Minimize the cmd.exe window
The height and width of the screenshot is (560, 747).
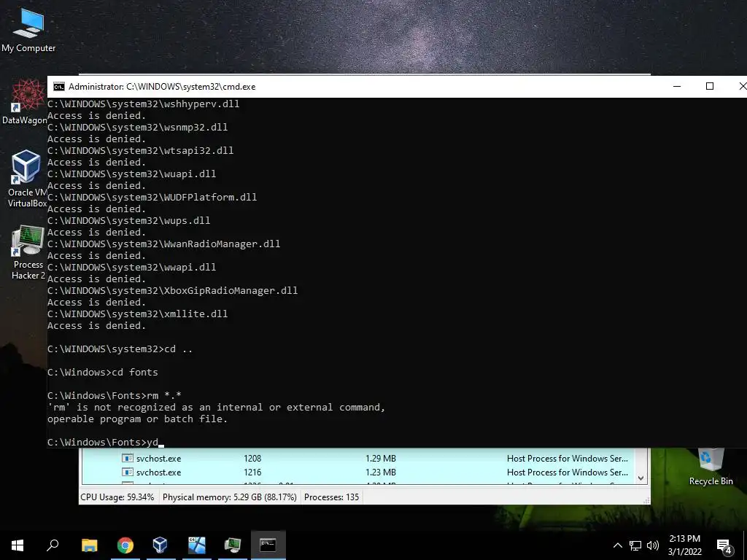click(x=677, y=86)
